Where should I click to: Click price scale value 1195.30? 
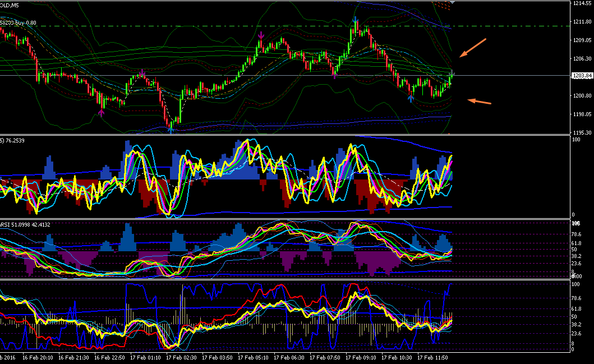pyautogui.click(x=582, y=132)
